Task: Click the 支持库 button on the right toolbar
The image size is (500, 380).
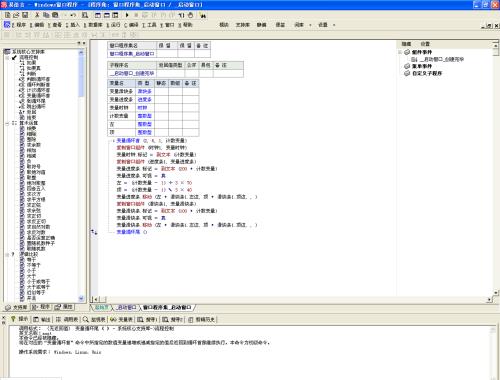Action: (x=243, y=25)
